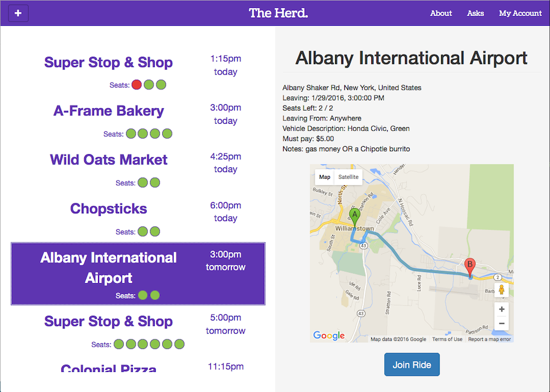The height and width of the screenshot is (392, 550).
Task: Open Terms of Use link
Action: (x=447, y=339)
